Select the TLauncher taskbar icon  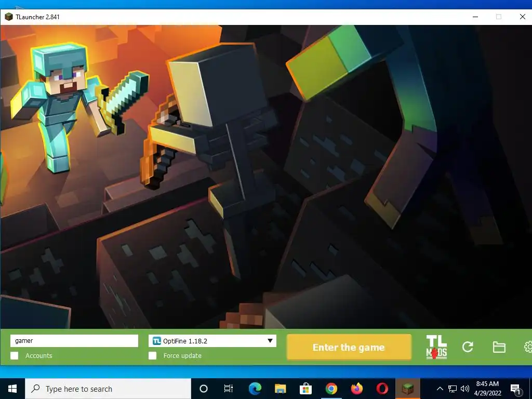click(x=408, y=389)
